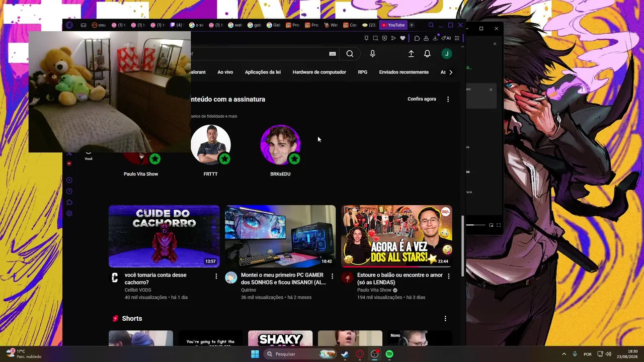Open a new browser tab

[412, 25]
